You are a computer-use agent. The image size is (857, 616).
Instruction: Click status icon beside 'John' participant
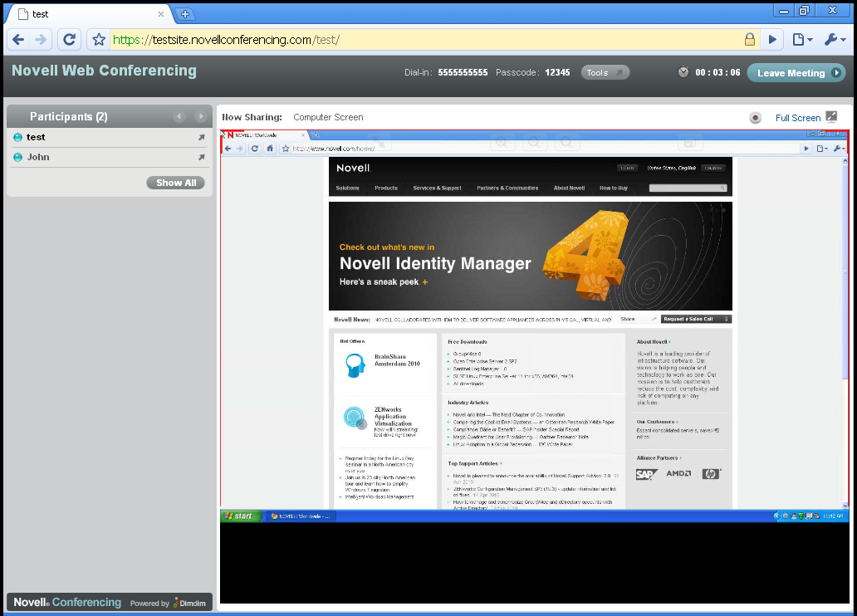click(18, 158)
